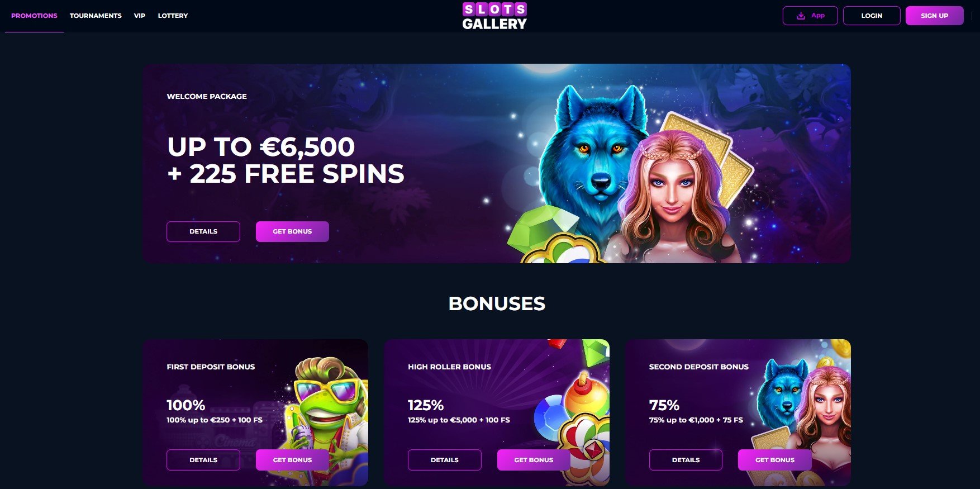Click the Sign Up button
The width and height of the screenshot is (980, 489).
point(934,16)
